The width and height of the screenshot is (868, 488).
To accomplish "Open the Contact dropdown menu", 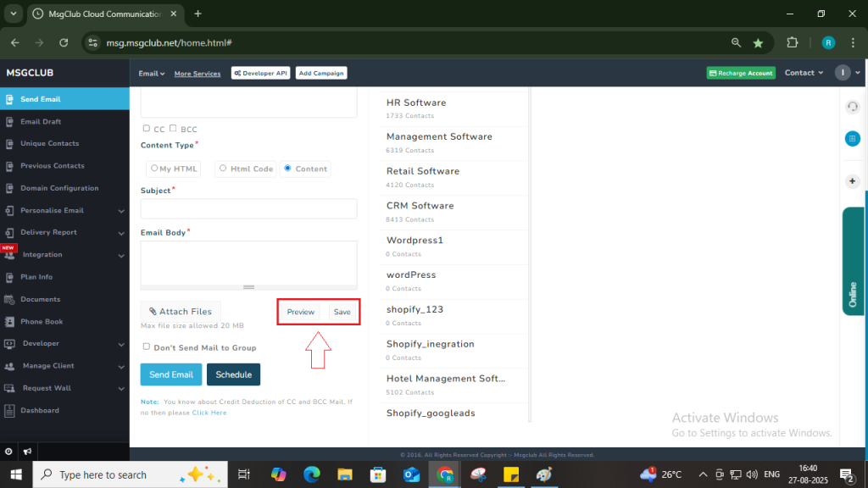I will (x=804, y=73).
